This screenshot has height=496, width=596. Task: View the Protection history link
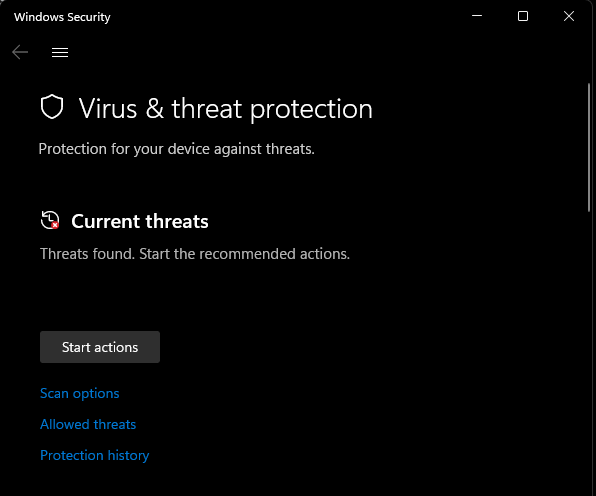tap(95, 455)
